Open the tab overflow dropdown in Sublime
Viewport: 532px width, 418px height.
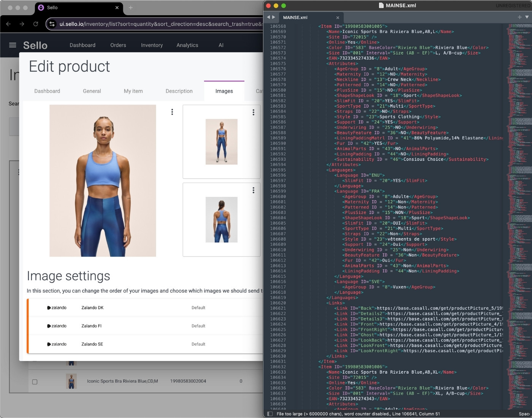(526, 17)
